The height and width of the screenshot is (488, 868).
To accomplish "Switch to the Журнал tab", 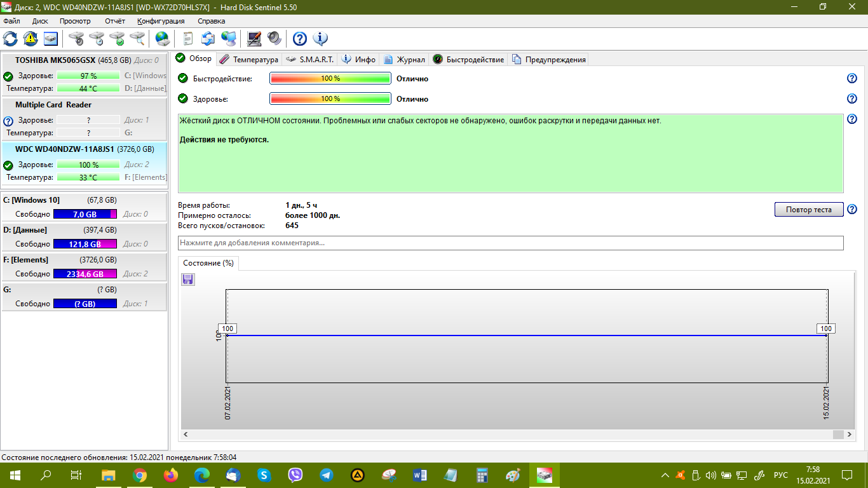I will click(x=405, y=59).
